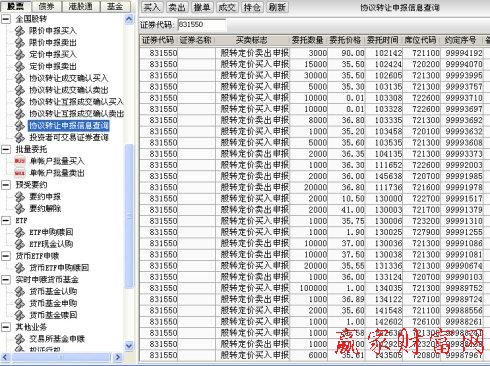Click the tree panel scroll down arrow
Screen dimensions: 490x366
click(129, 346)
